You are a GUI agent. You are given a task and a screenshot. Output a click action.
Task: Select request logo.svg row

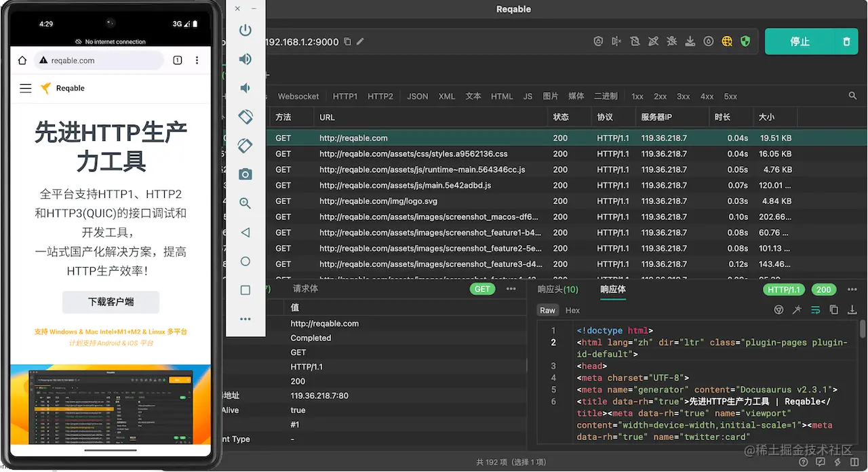point(544,201)
